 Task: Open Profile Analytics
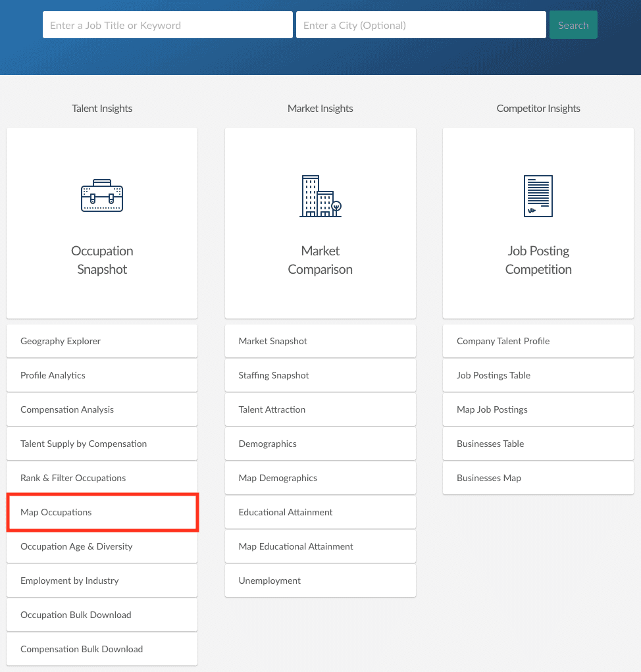tap(102, 375)
